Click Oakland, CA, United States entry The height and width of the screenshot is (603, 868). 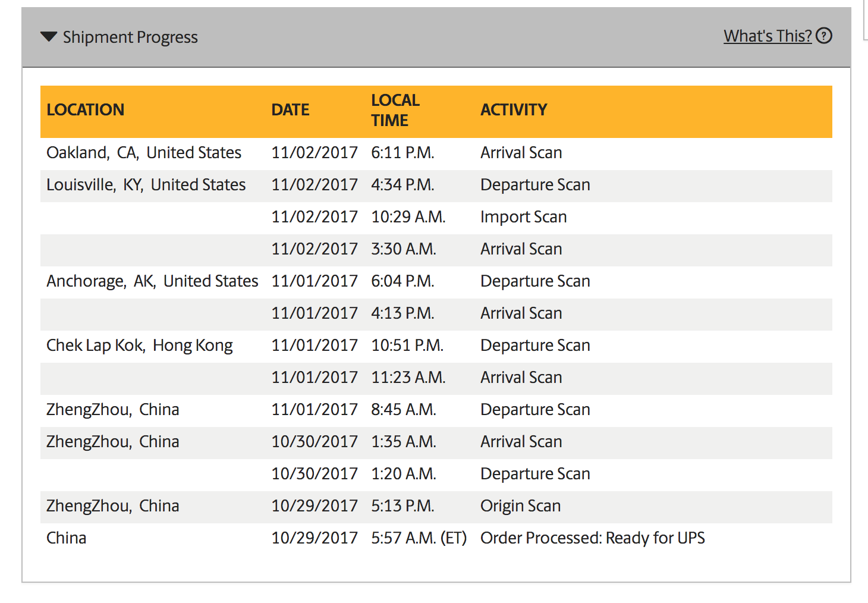pos(144,153)
